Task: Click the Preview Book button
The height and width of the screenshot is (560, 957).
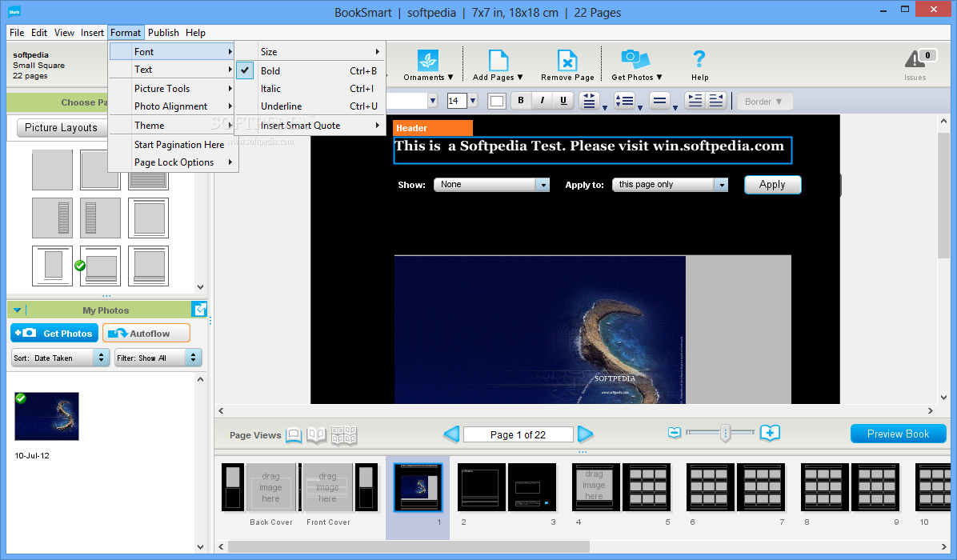Action: (898, 434)
